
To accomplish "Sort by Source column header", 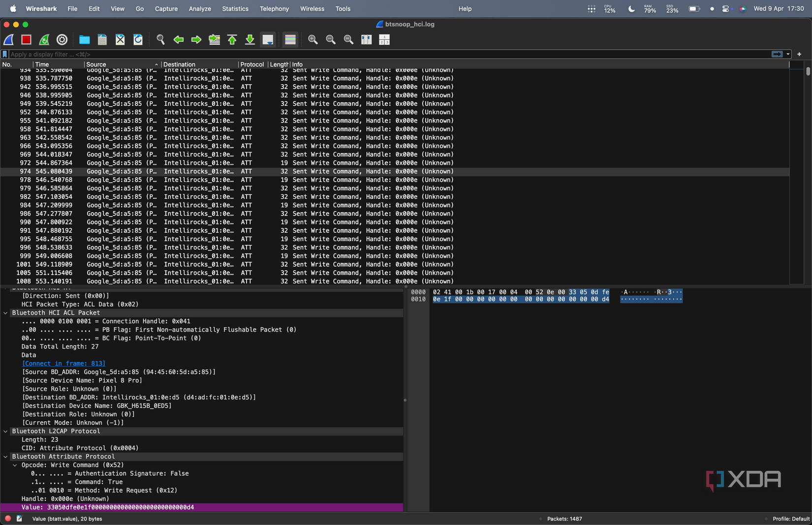I will coord(122,64).
